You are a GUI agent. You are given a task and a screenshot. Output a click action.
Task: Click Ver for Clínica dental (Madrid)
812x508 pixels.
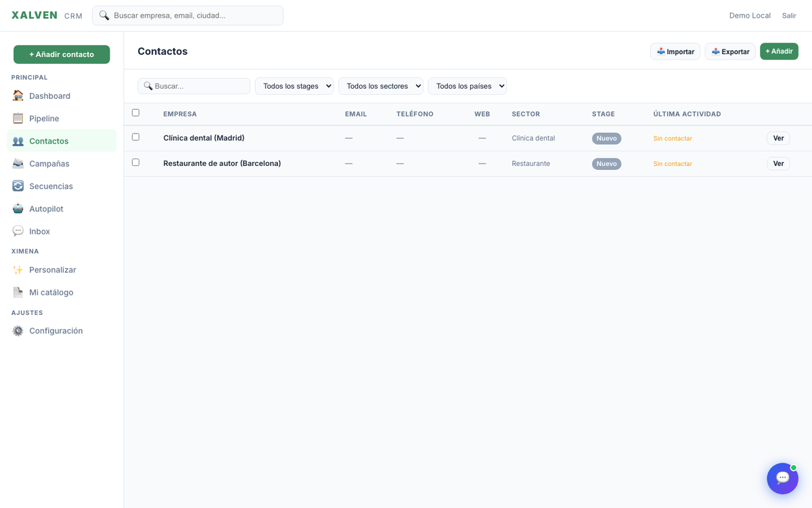[x=778, y=138]
